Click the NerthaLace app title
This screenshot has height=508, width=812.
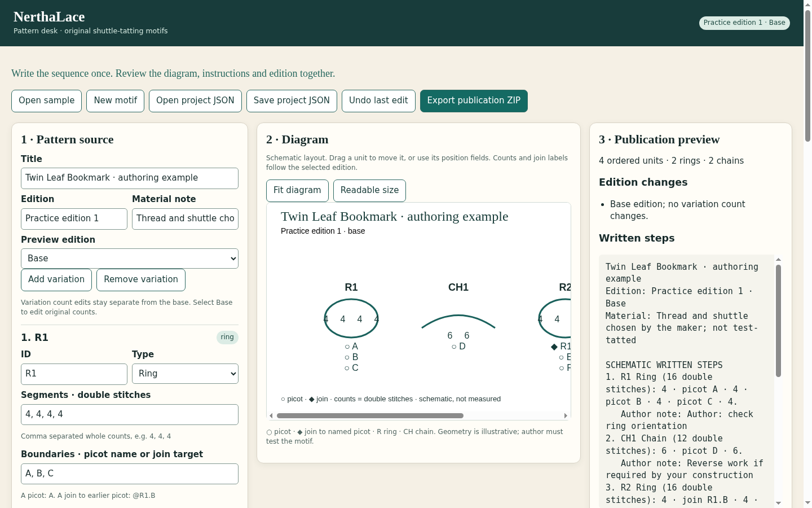tap(49, 17)
